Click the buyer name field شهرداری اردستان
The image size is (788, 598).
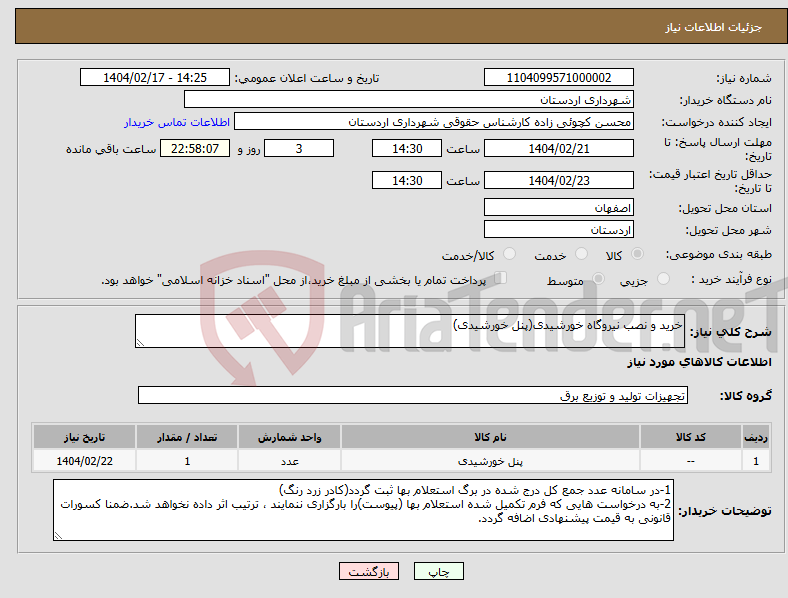(x=409, y=99)
